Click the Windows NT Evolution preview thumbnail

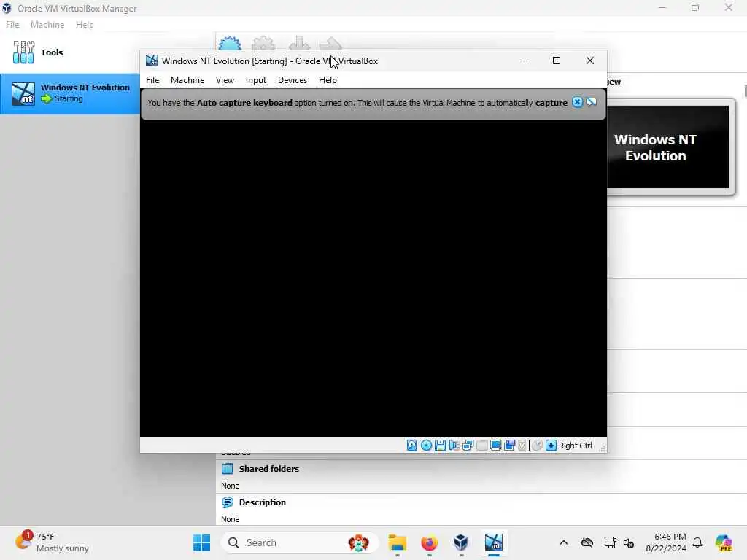pyautogui.click(x=667, y=147)
